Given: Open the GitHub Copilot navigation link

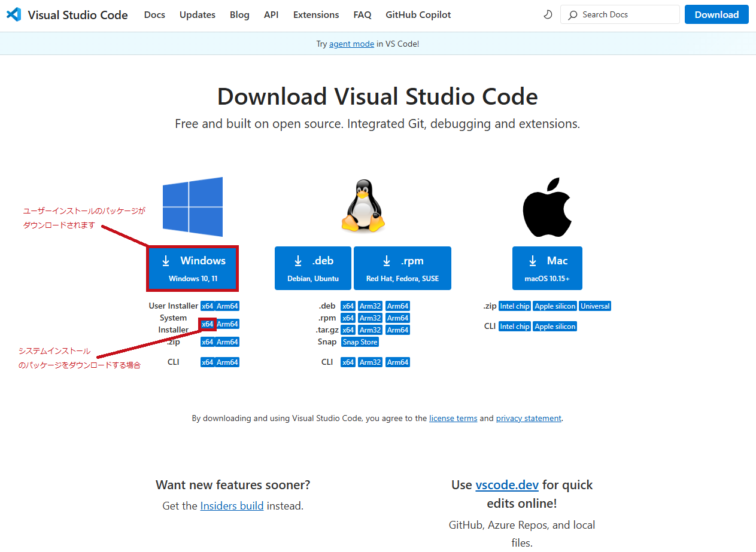Looking at the screenshot, I should point(418,14).
